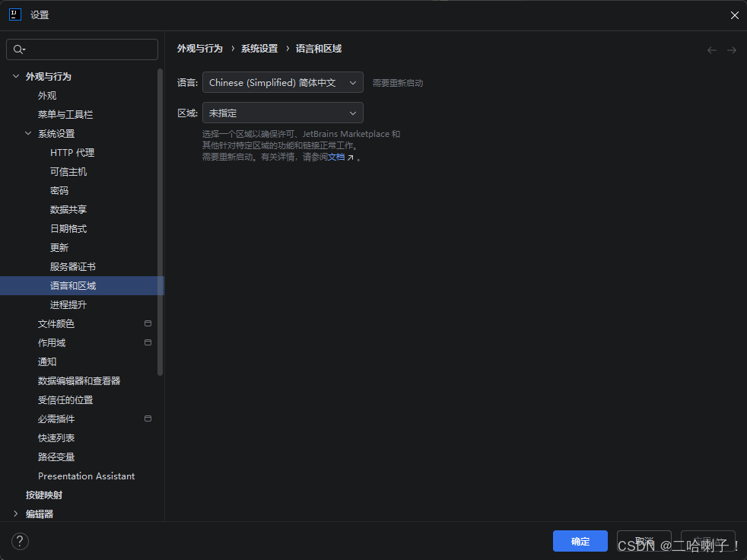Click the IntelliJ IDEA logo icon in title bar
This screenshot has width=747, height=560.
point(15,14)
